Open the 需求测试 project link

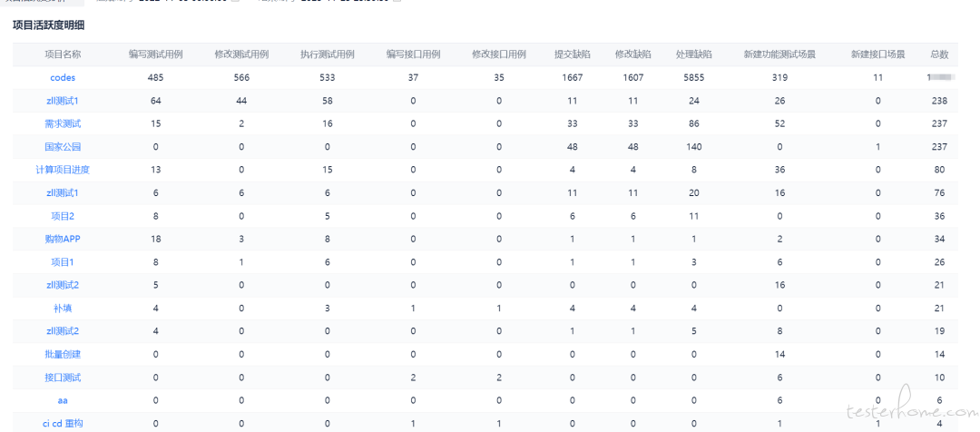(x=63, y=123)
